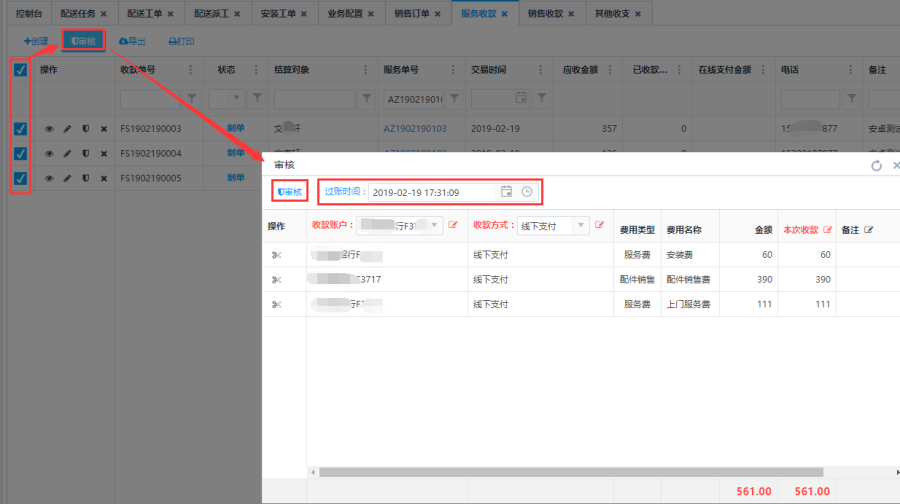Click the edit icon next to 本次收款 header
This screenshot has height=504, width=900.
(x=827, y=229)
